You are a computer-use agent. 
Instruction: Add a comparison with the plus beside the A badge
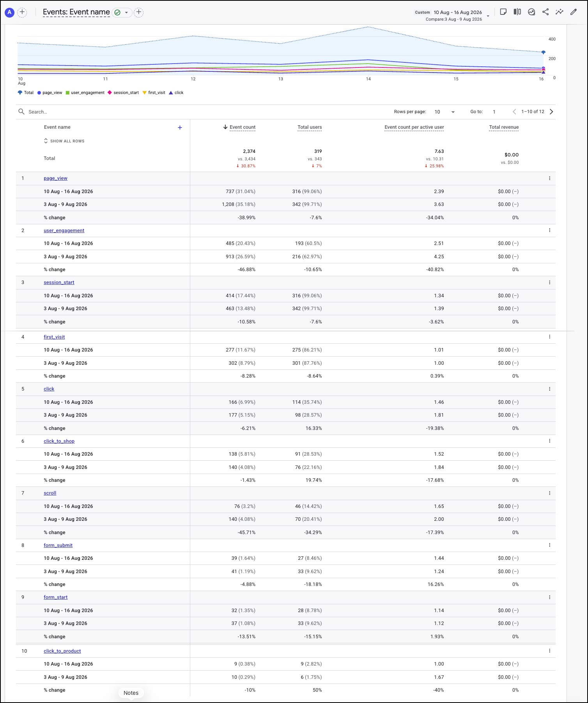22,12
